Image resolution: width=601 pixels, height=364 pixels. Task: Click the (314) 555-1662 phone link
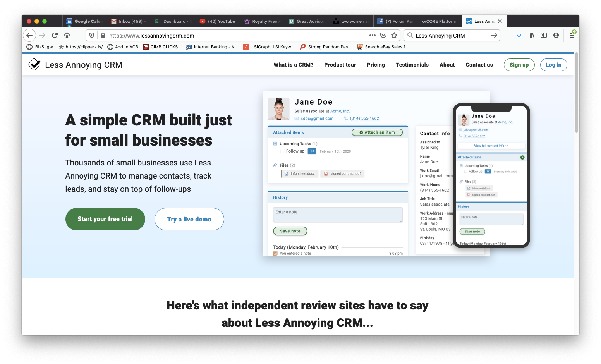pyautogui.click(x=364, y=118)
